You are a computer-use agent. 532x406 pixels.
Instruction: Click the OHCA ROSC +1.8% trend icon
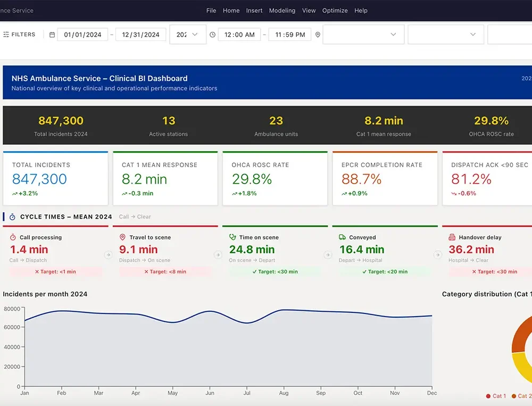[x=235, y=194]
